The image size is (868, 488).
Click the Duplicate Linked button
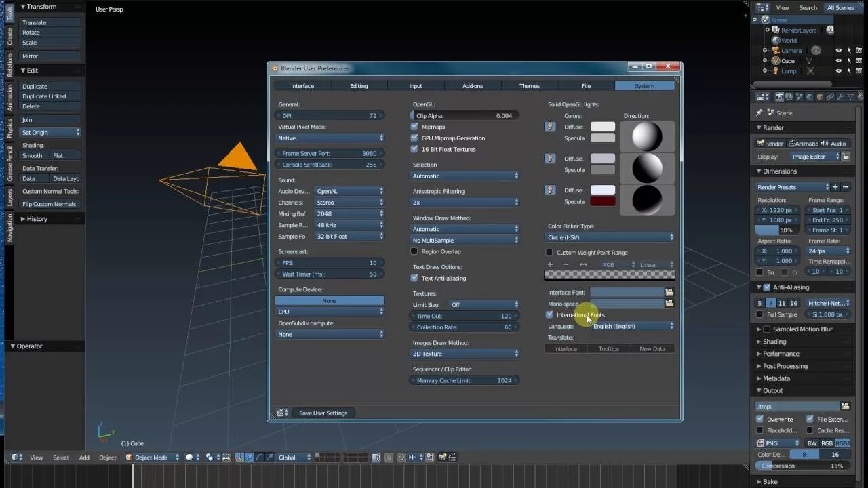(x=50, y=96)
